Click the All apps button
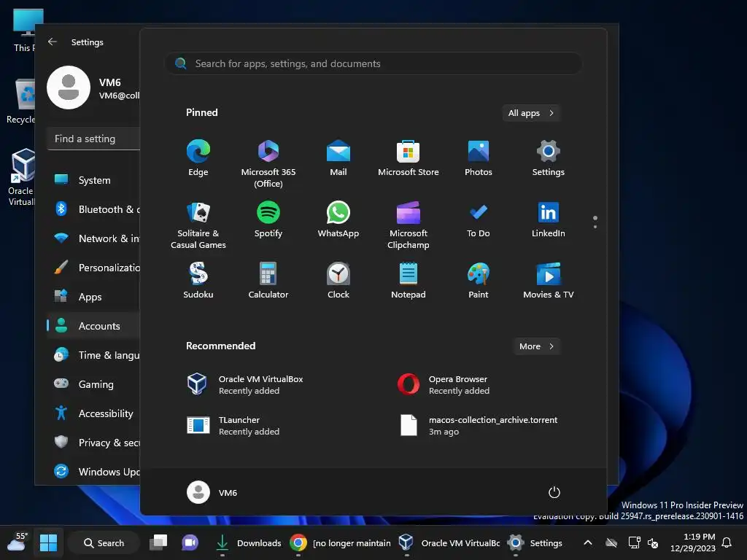Image resolution: width=747 pixels, height=560 pixels. [x=531, y=113]
